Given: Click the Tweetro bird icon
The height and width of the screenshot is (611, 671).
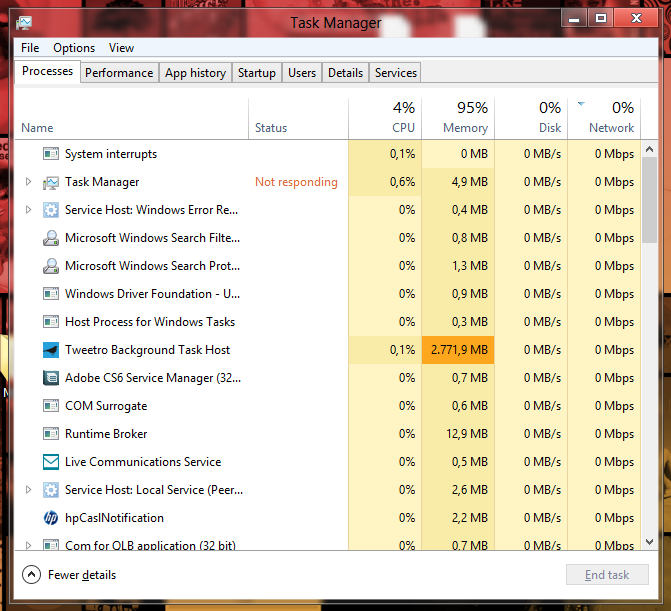Looking at the screenshot, I should pyautogui.click(x=51, y=350).
